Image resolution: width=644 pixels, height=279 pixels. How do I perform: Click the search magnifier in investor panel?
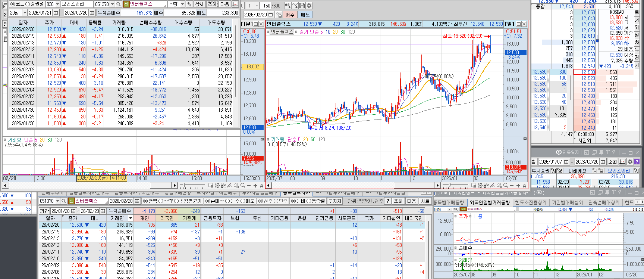coord(64,201)
